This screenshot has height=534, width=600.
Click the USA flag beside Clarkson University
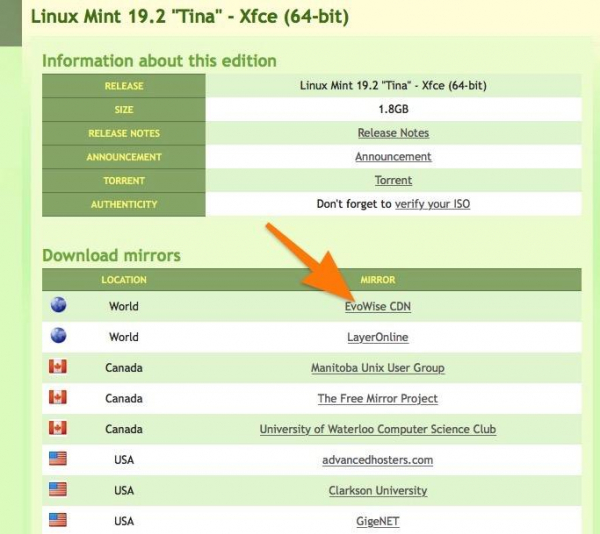click(58, 489)
